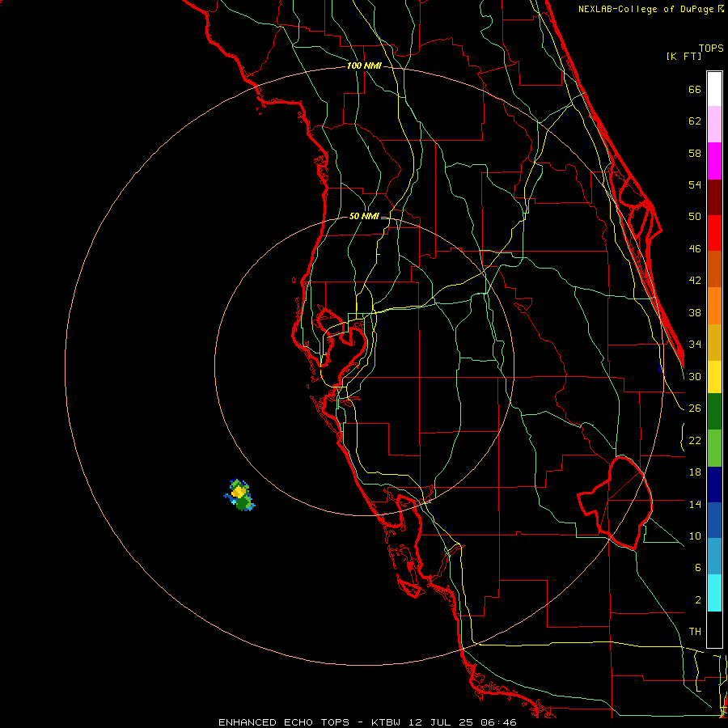Click the '[K FT]' units label

(x=684, y=57)
